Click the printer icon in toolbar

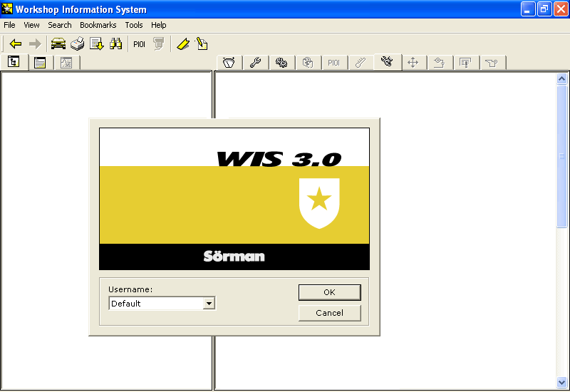click(78, 44)
